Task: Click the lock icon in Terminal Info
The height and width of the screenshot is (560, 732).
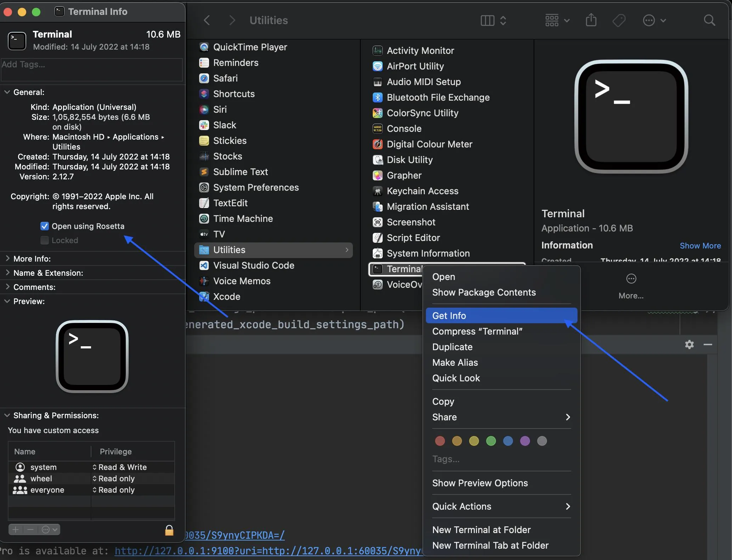Action: coord(169,530)
